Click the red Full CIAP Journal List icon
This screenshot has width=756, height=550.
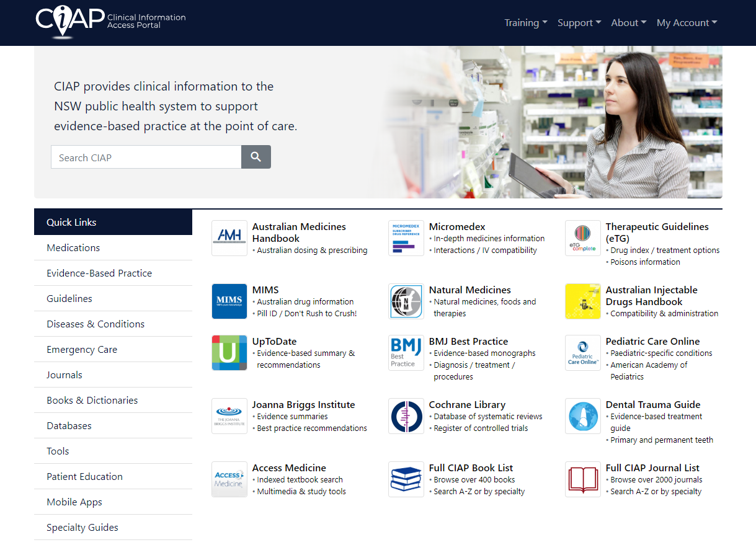[582, 479]
